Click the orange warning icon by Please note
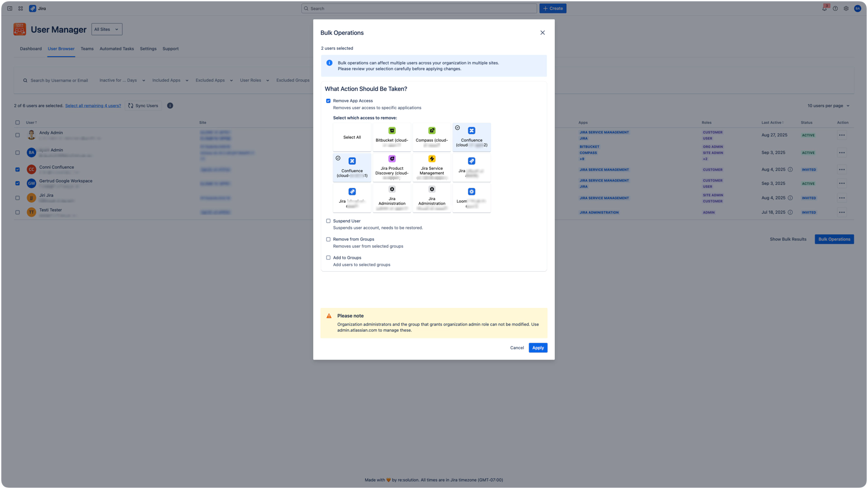 tap(329, 316)
